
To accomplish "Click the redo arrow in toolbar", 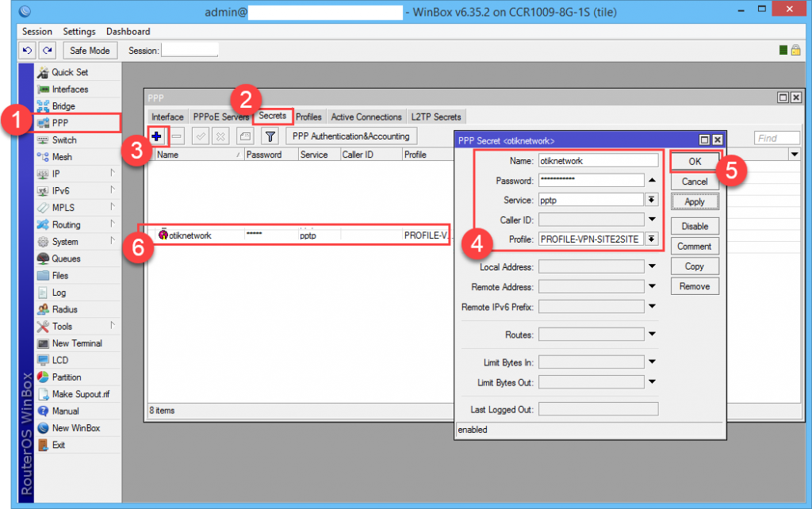I will (47, 50).
